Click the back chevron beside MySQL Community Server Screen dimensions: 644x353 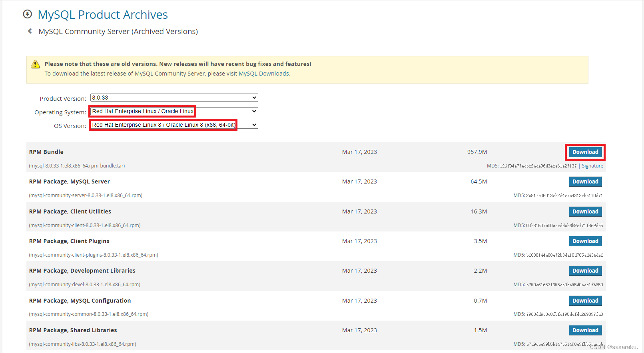point(30,31)
